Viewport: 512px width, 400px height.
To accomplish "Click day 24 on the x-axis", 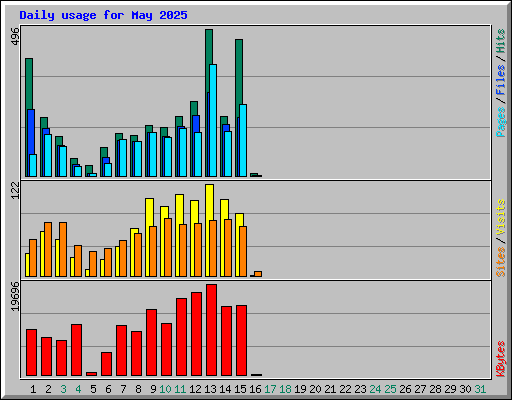I will (375, 389).
